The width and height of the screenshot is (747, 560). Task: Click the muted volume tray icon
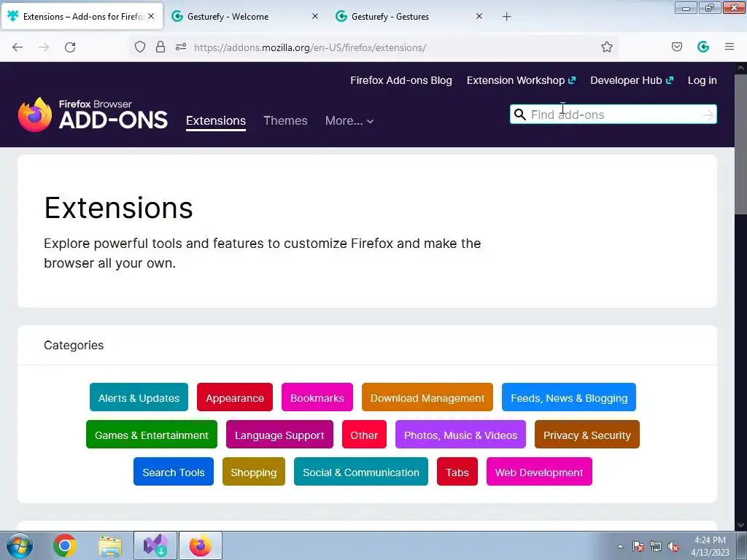point(673,547)
